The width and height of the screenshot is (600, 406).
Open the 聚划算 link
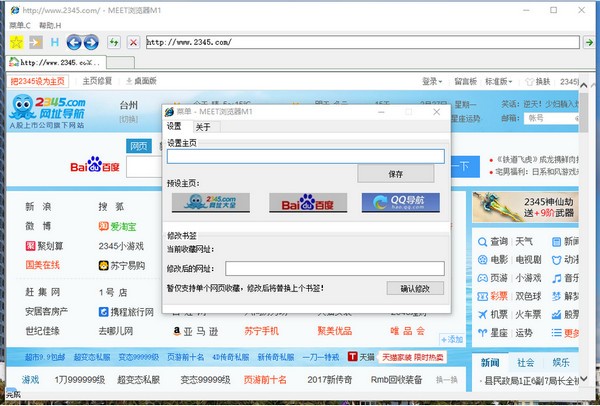pos(44,246)
